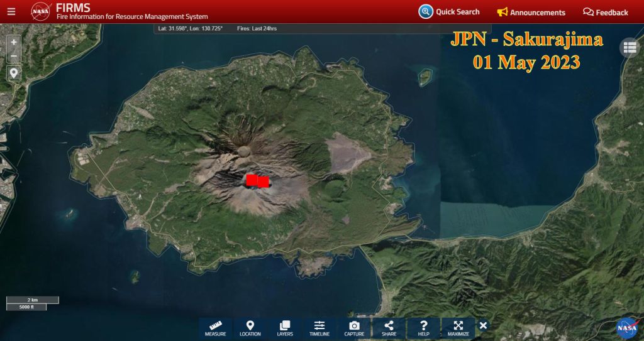The width and height of the screenshot is (644, 341).
Task: Open the Share options
Action: click(389, 328)
